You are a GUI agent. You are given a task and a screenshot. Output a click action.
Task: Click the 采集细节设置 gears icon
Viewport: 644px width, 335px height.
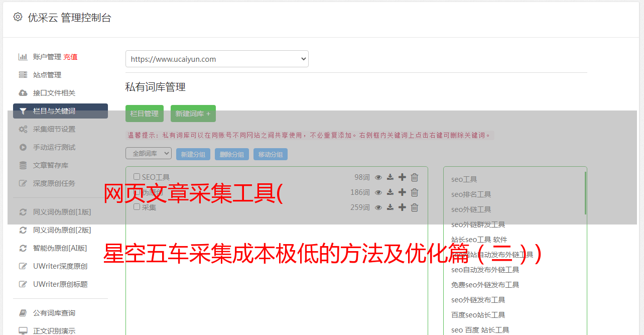[23, 129]
